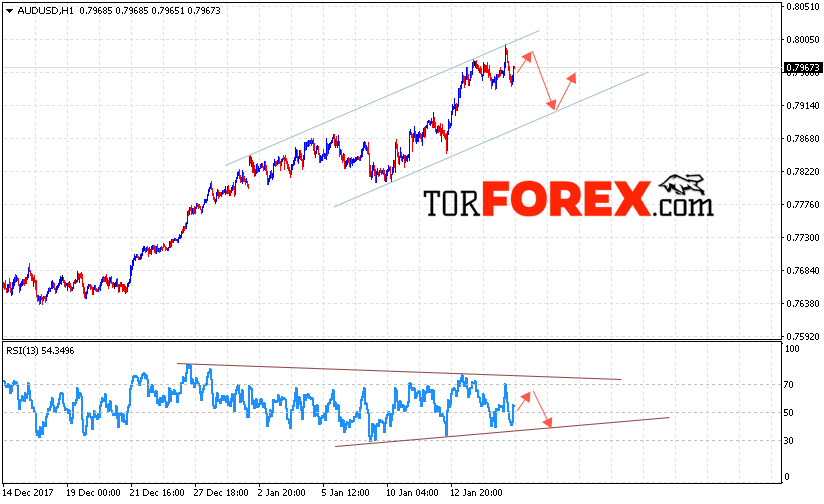Image resolution: width=824 pixels, height=504 pixels.
Task: Select the up arrow in the RSI panel
Action: coord(524,401)
